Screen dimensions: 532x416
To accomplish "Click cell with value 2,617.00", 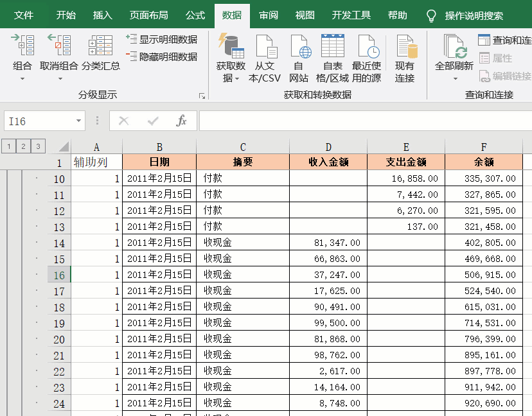I will coord(328,371).
